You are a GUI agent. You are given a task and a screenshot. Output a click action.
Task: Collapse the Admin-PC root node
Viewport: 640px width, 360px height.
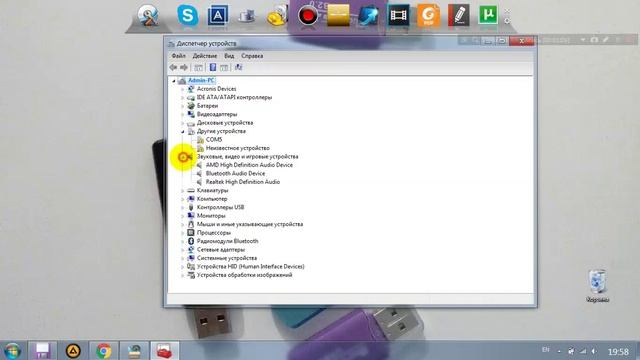click(174, 81)
